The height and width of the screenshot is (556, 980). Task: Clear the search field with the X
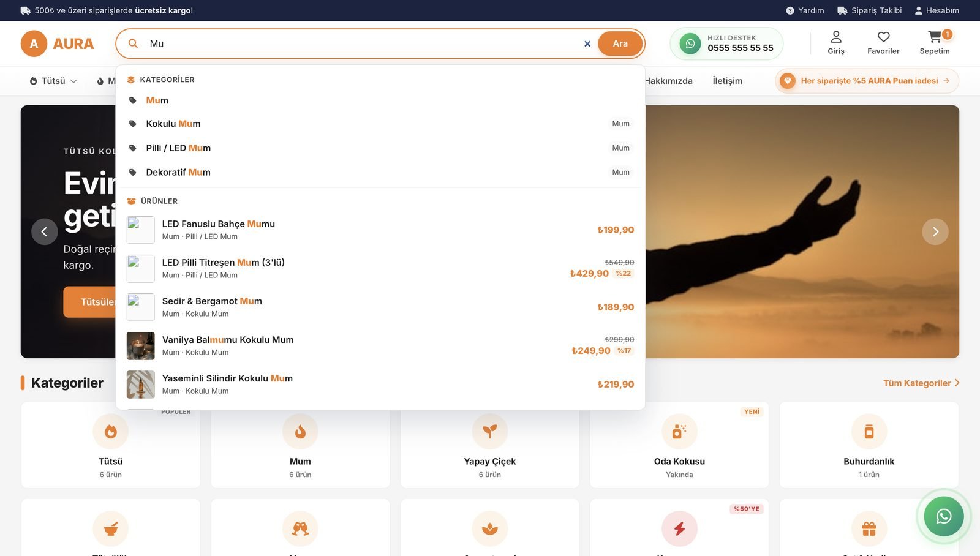point(587,43)
